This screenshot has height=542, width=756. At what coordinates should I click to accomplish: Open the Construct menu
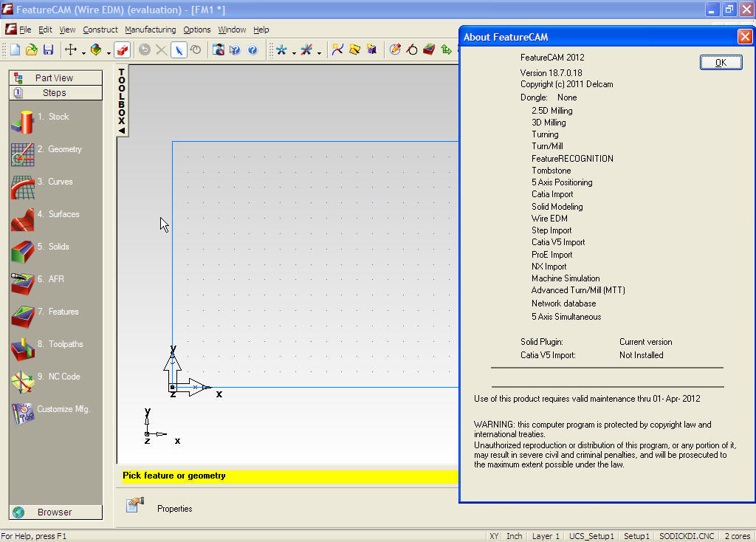pos(100,30)
